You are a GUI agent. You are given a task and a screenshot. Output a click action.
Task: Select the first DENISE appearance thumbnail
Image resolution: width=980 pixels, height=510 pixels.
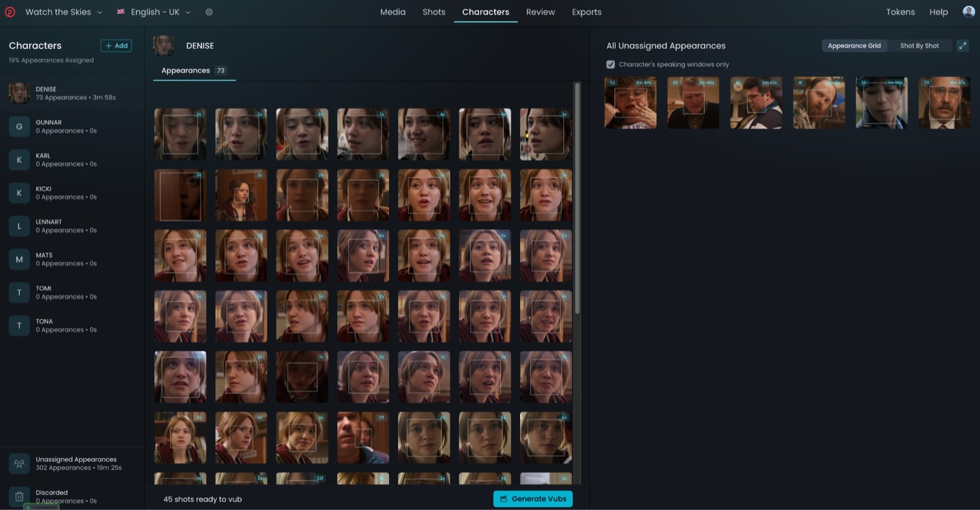(180, 135)
